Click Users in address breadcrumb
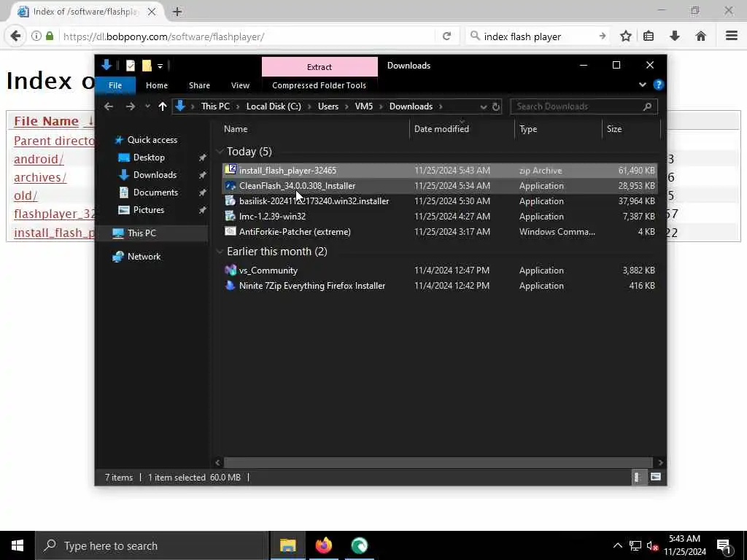747x560 pixels. pyautogui.click(x=328, y=106)
